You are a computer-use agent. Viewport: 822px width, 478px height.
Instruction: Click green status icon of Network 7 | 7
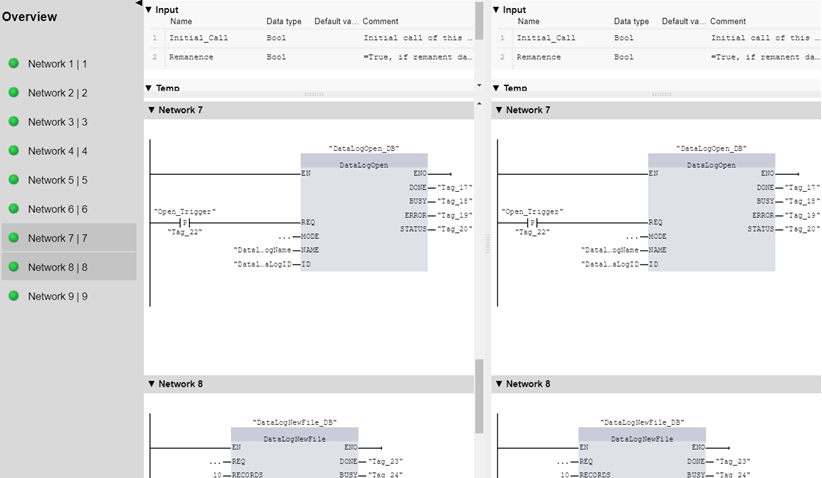click(x=14, y=238)
